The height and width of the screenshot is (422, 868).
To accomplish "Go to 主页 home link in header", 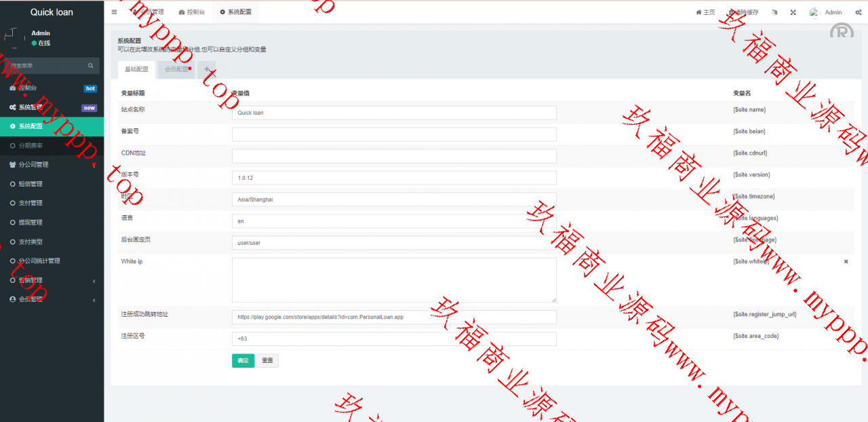I will [x=705, y=12].
